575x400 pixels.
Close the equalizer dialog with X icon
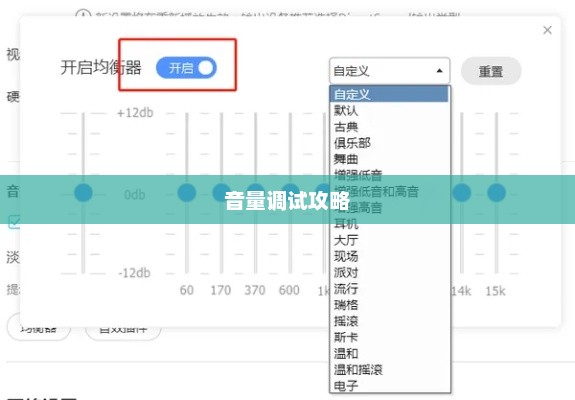coord(547,30)
